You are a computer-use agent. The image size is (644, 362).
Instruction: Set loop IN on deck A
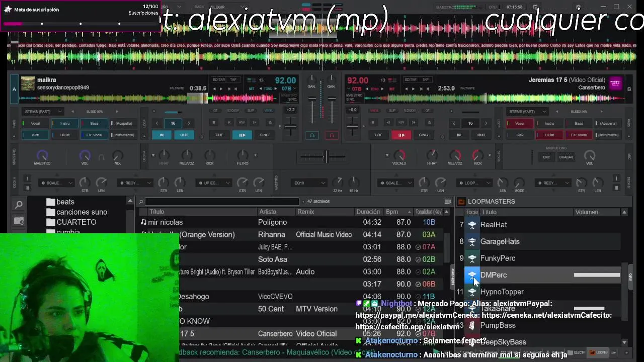162,135
